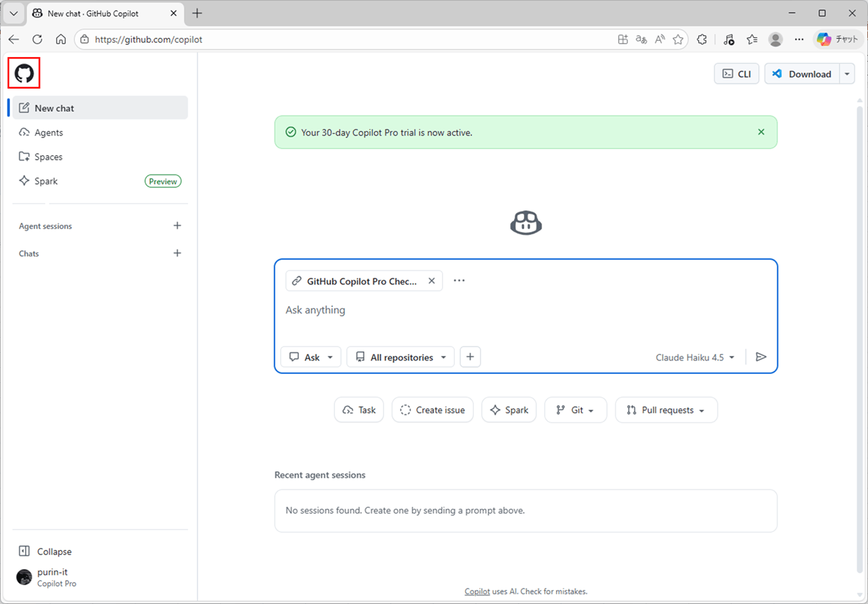
Task: Open the Spaces section
Action: tap(48, 156)
